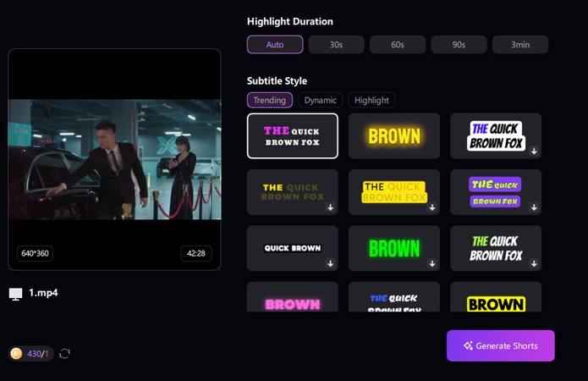588x381 pixels.
Task: Click the refresh credits icon
Action: [x=64, y=353]
